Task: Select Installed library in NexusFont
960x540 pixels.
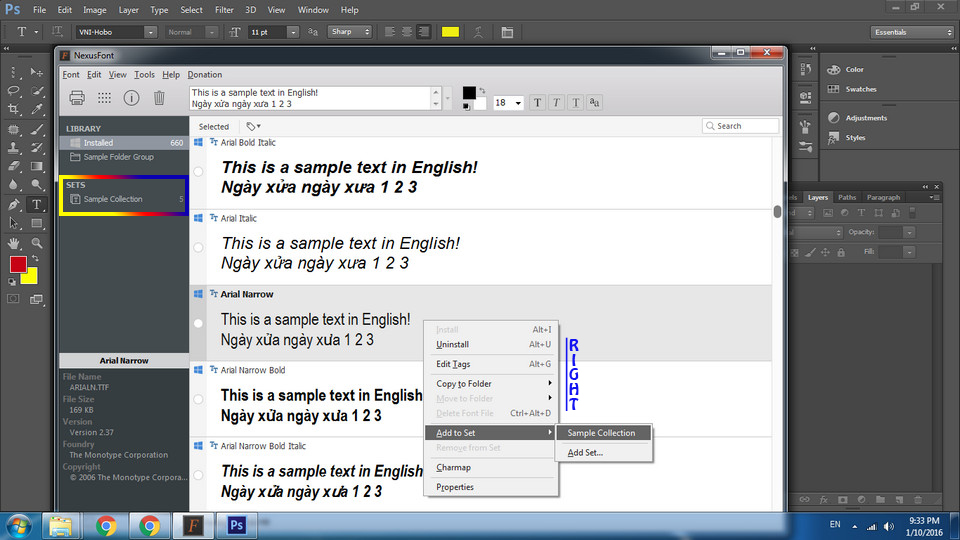Action: click(124, 143)
